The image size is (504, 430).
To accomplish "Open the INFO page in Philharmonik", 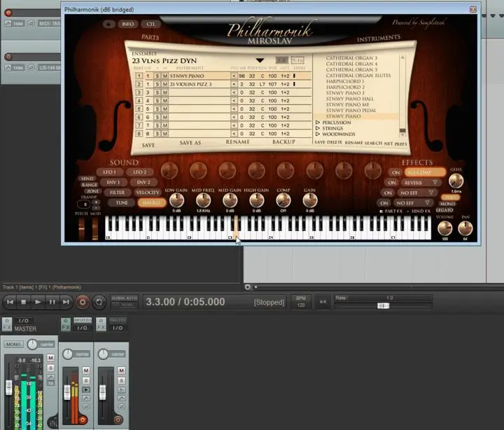I will (x=127, y=24).
